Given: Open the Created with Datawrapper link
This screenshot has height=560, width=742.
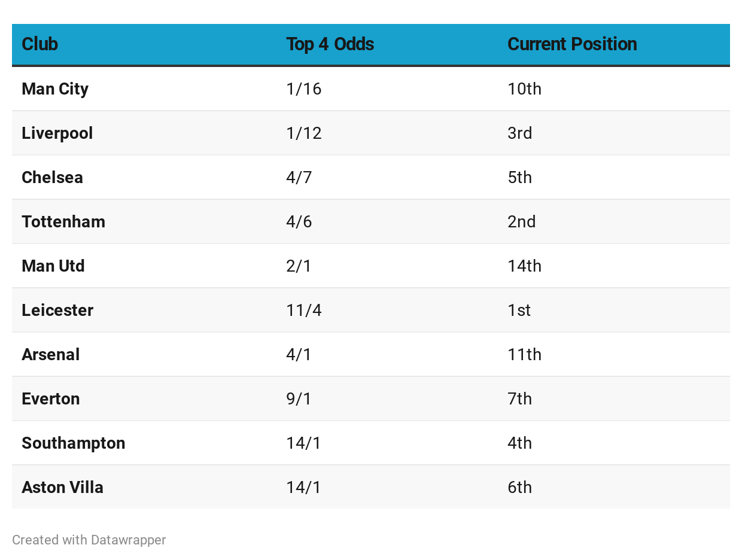Looking at the screenshot, I should tap(89, 540).
